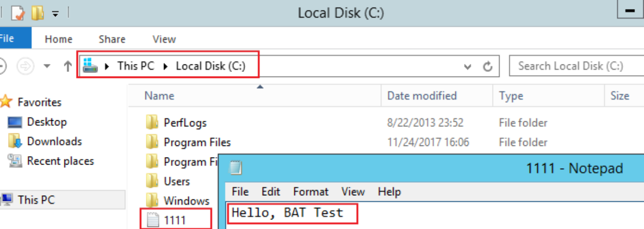The image size is (644, 229).
Task: Open the Format menu in Notepad
Action: tap(311, 192)
